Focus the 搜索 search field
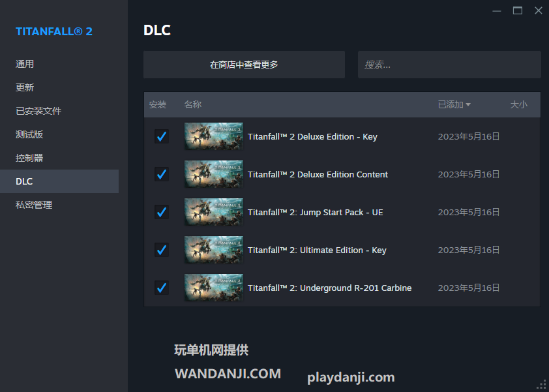 pos(449,65)
